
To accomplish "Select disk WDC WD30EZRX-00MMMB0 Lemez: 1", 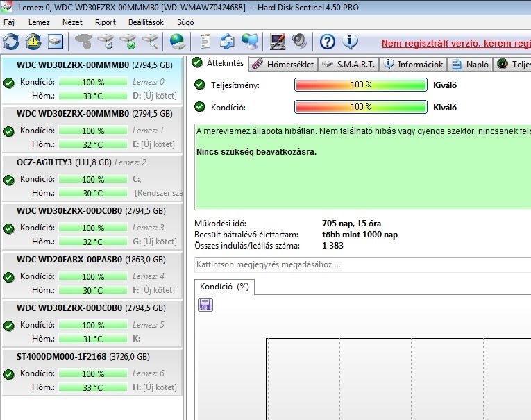I will [x=92, y=129].
